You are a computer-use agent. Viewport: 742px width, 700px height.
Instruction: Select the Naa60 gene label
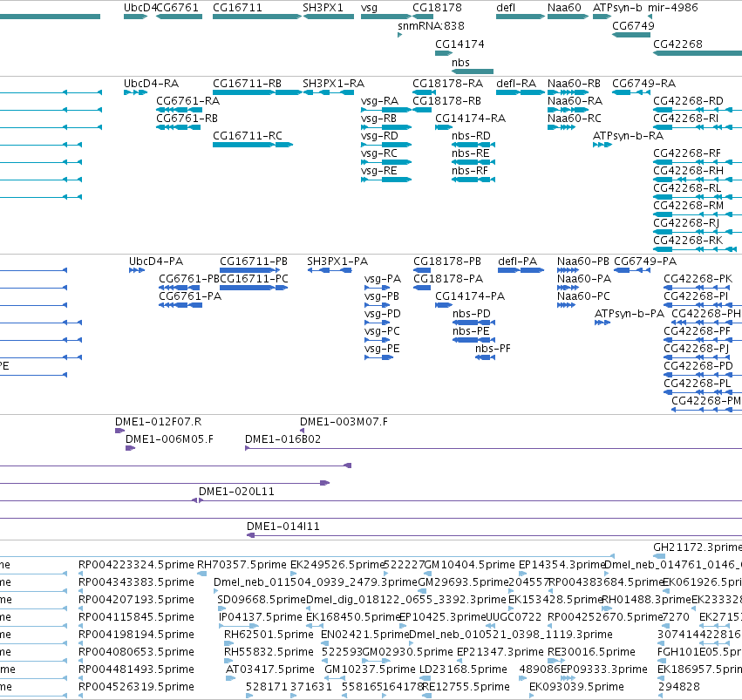tap(564, 8)
